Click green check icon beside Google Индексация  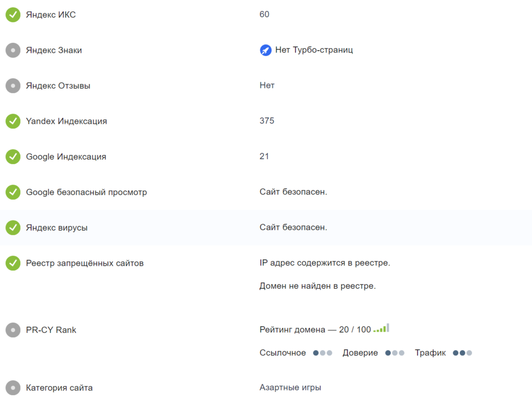[x=13, y=157]
